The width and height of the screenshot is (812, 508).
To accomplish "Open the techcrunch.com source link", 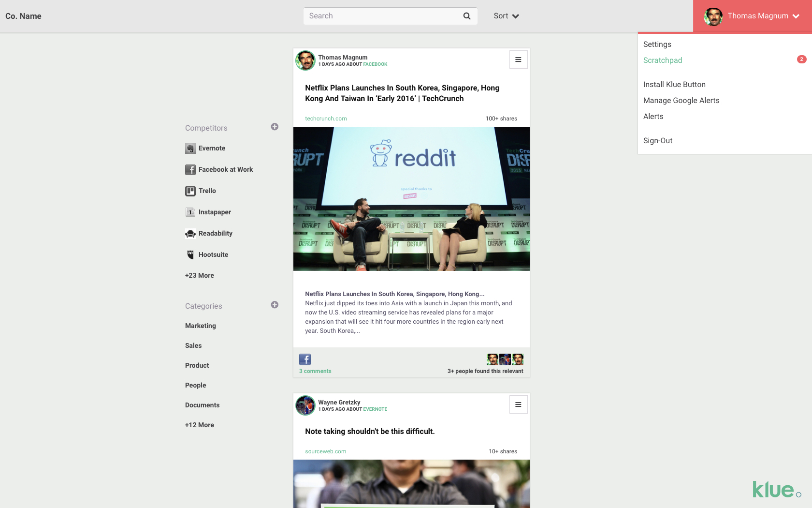I will [326, 119].
